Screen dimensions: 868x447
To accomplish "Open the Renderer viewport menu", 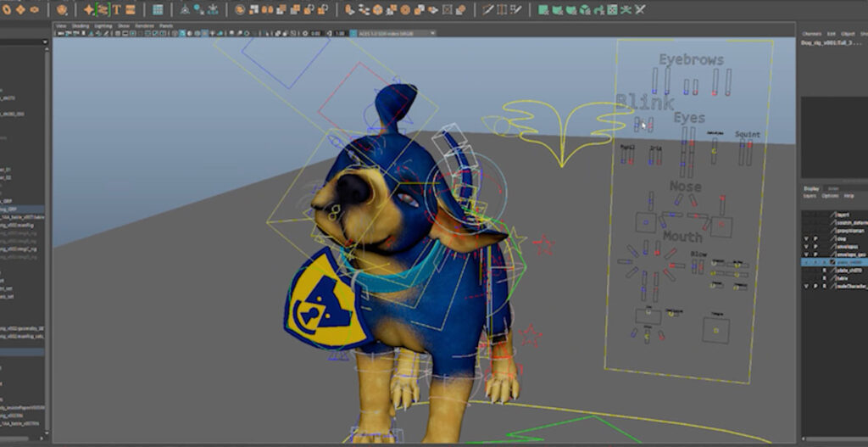I will [x=144, y=25].
